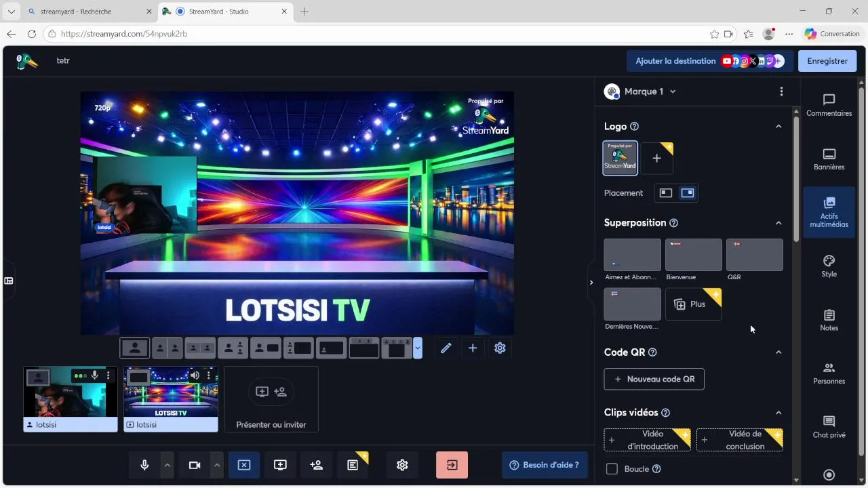Open the Chat privé panel
Screen dimensions: 868x488
coord(829,427)
